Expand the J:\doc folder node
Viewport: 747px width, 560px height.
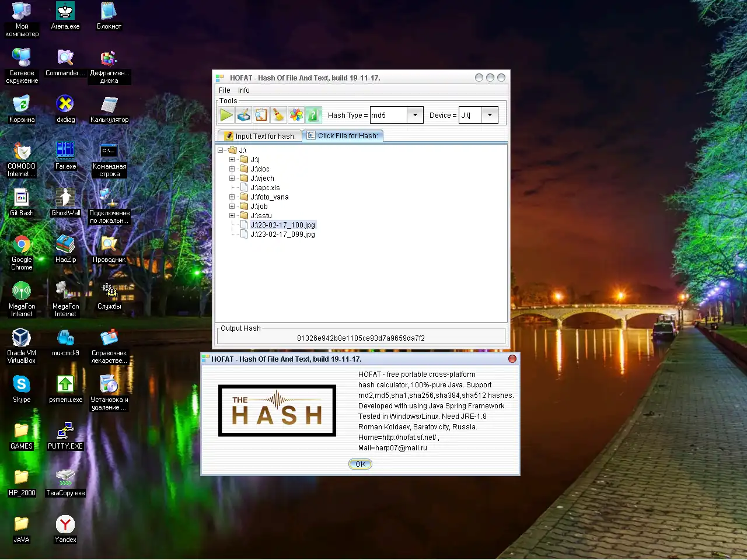(232, 169)
